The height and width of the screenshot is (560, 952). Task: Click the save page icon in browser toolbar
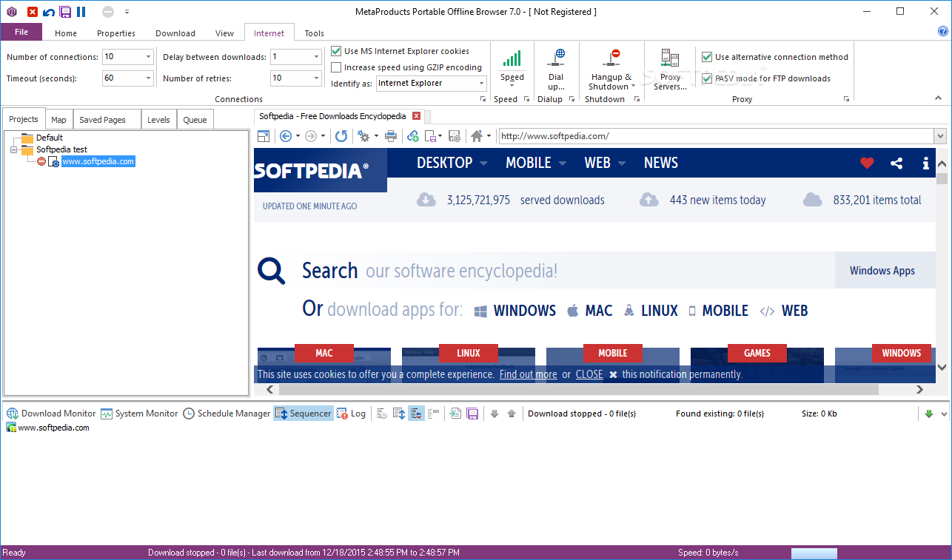(x=431, y=136)
